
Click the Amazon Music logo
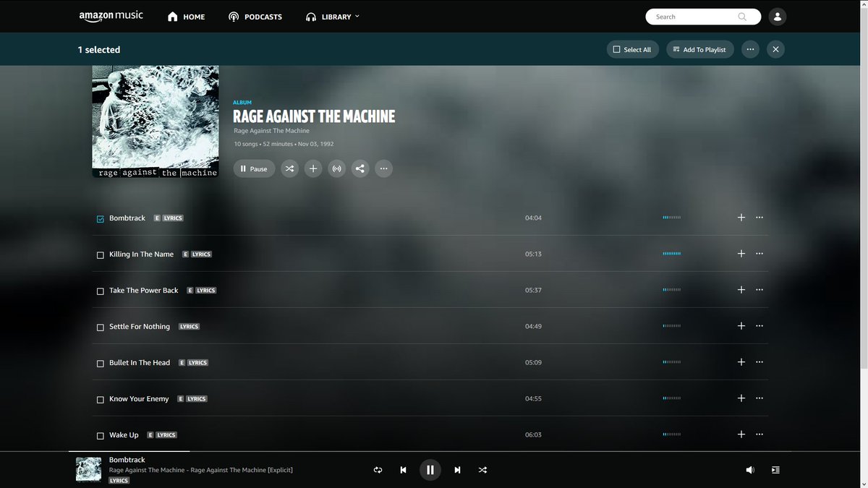click(111, 16)
